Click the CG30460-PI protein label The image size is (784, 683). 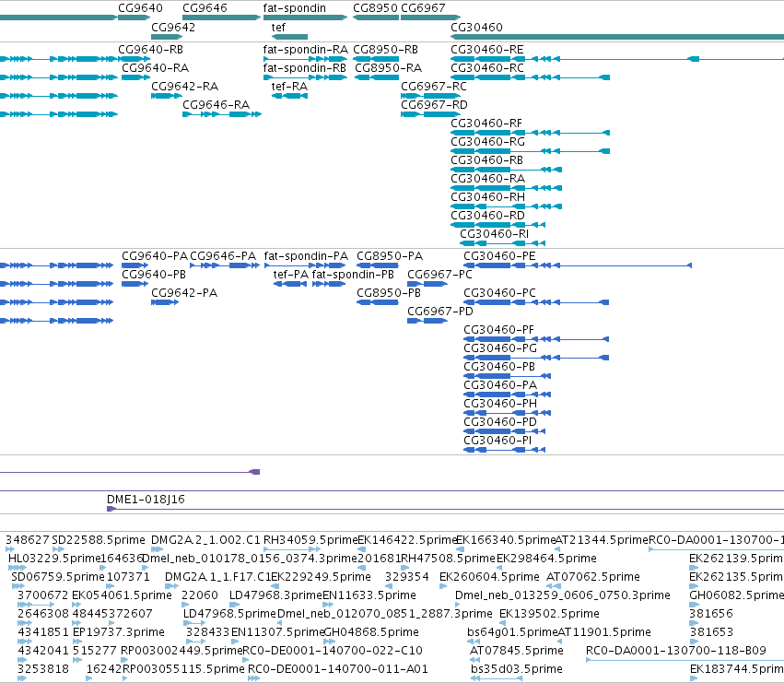(x=498, y=441)
